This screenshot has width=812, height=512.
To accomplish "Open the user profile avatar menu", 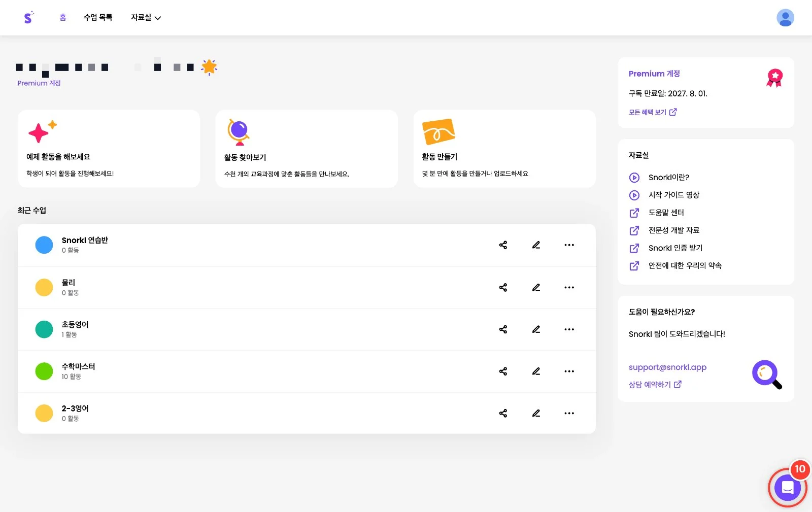I will [785, 18].
